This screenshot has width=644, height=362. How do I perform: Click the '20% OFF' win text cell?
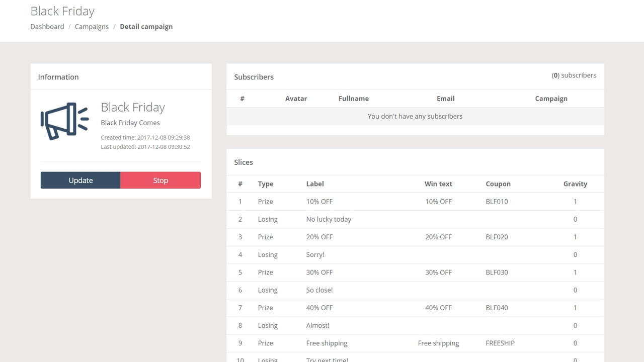[438, 237]
